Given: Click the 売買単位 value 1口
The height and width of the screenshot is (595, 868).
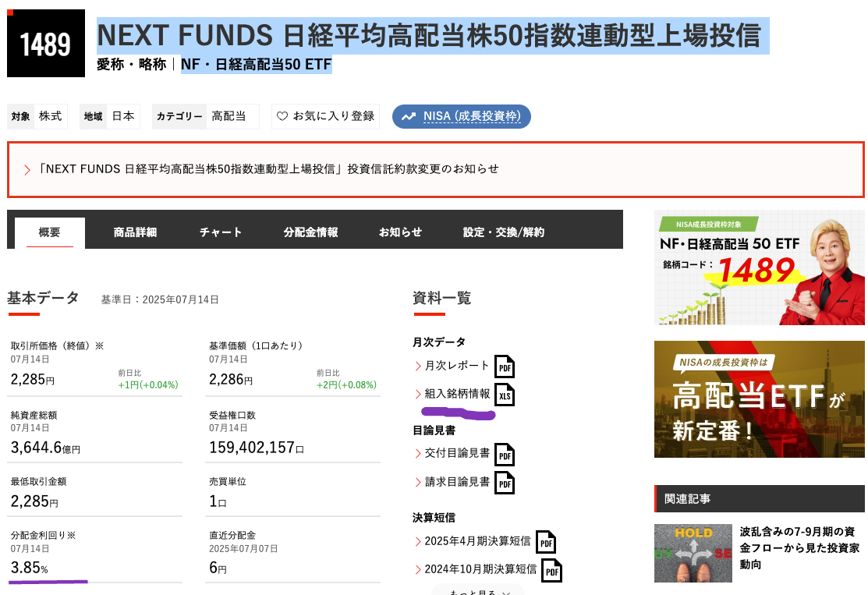Looking at the screenshot, I should (x=218, y=501).
